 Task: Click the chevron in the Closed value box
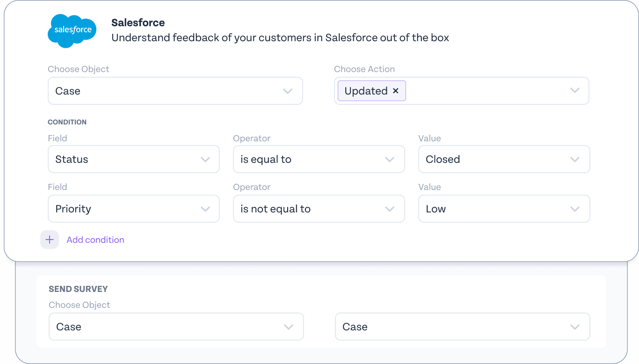tap(575, 159)
